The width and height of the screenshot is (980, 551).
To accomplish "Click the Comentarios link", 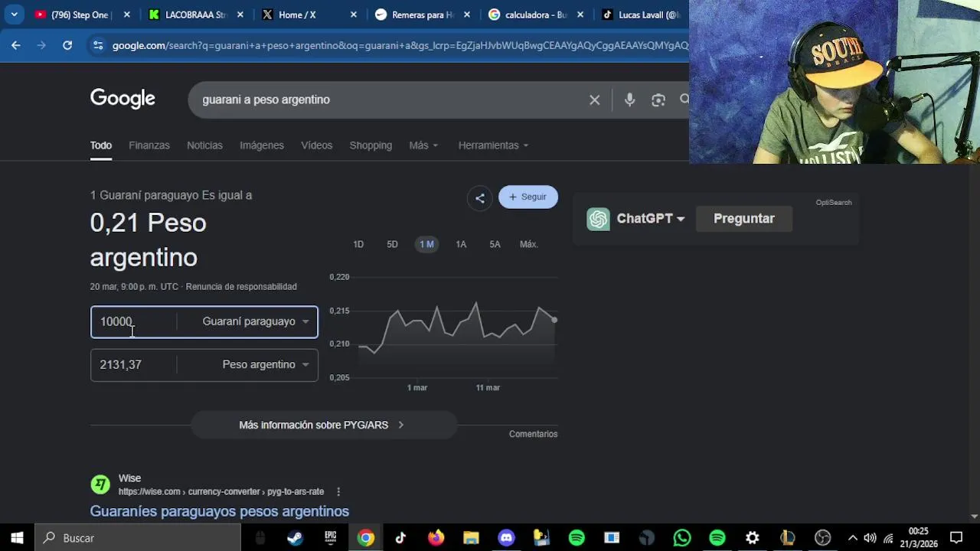I will pos(533,434).
